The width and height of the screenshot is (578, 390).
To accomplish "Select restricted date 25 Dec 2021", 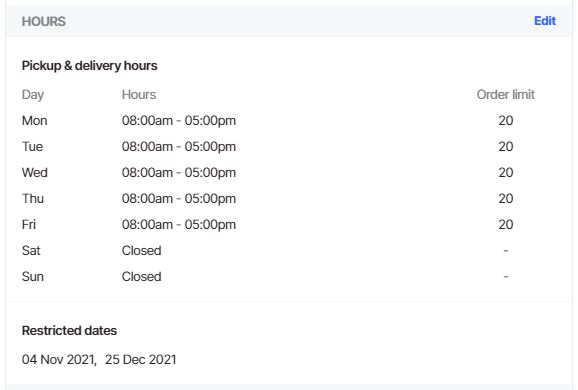I will click(x=141, y=359).
